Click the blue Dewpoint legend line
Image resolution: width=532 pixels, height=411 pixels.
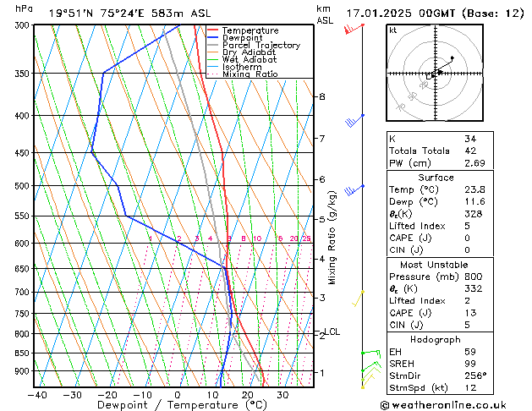213,37
